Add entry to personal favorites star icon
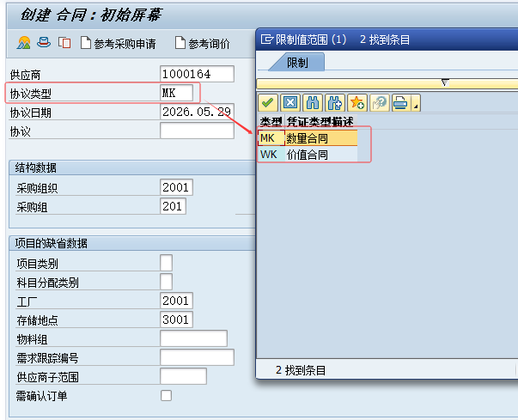 coord(357,103)
